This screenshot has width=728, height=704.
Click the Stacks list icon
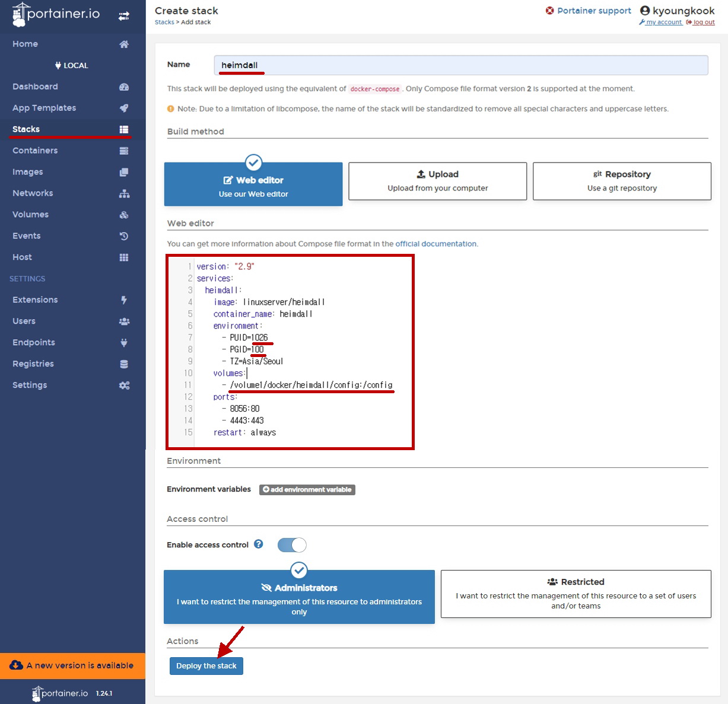coord(124,129)
